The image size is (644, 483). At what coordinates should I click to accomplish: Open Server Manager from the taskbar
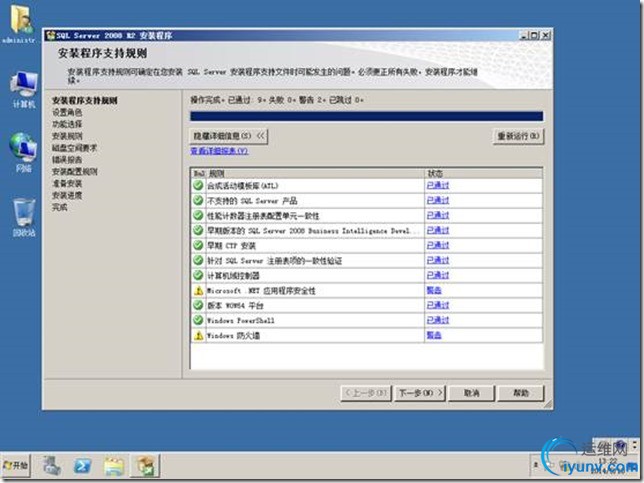tap(52, 466)
